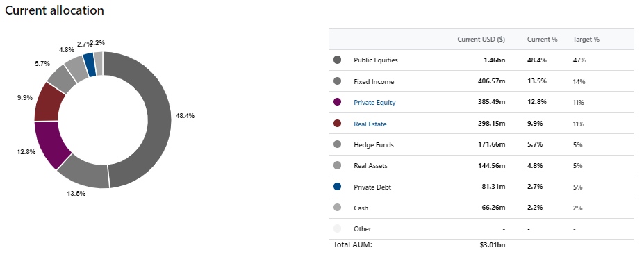Open the Private Equity link
Viewport: 644px width, 259px height.
click(374, 103)
